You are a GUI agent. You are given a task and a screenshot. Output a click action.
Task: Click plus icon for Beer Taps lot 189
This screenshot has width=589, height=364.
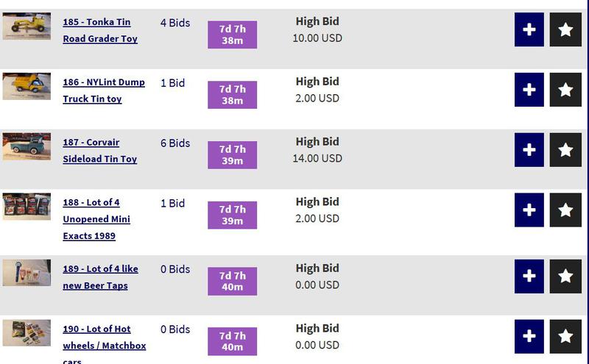529,276
